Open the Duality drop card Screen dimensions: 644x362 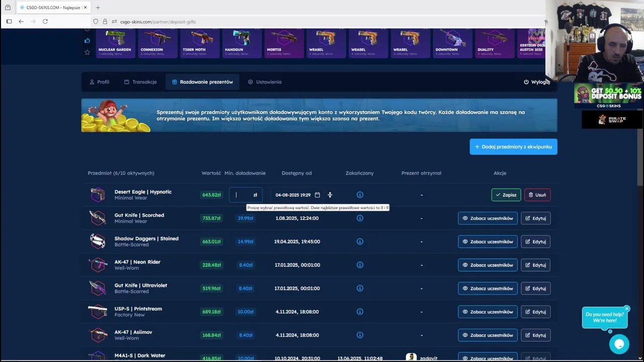pos(495,43)
